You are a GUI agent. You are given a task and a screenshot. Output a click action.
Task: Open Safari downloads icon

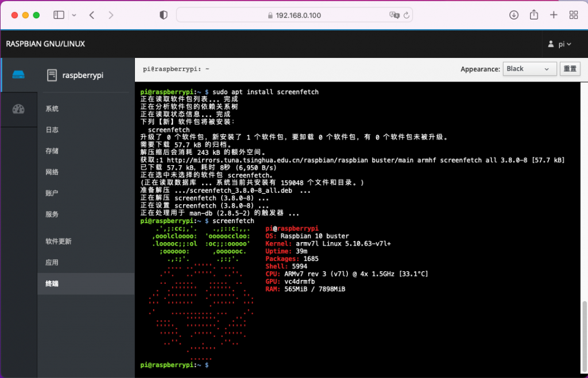(x=514, y=15)
